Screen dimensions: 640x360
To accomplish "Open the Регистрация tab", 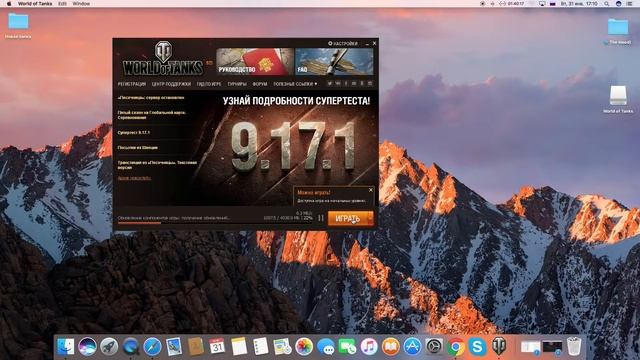I will pos(131,84).
